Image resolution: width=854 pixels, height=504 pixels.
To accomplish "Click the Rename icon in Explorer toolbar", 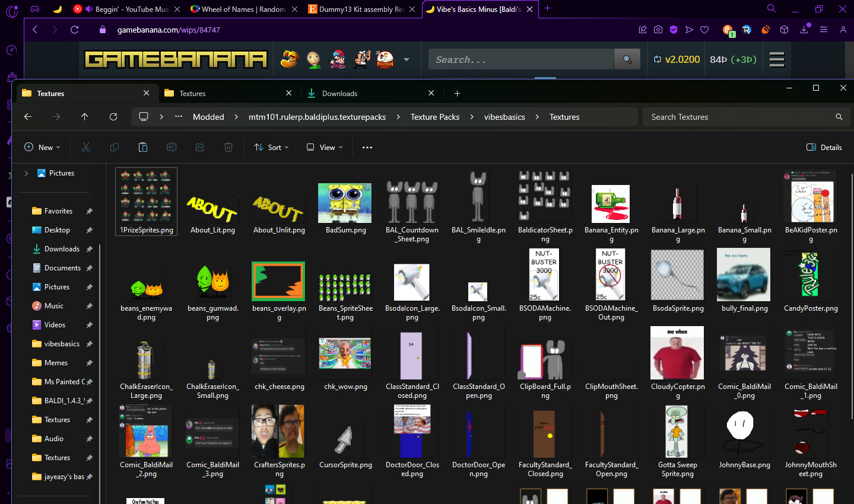I will (x=172, y=147).
